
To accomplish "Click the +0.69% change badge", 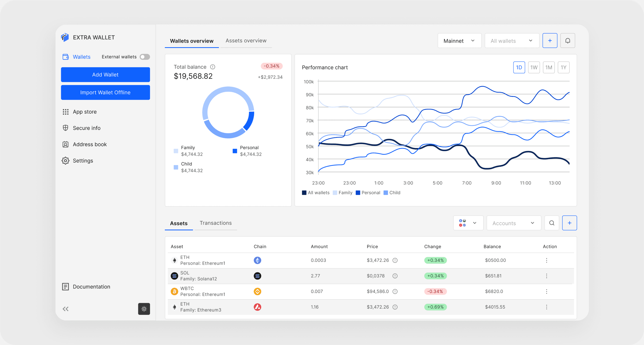I will click(435, 307).
